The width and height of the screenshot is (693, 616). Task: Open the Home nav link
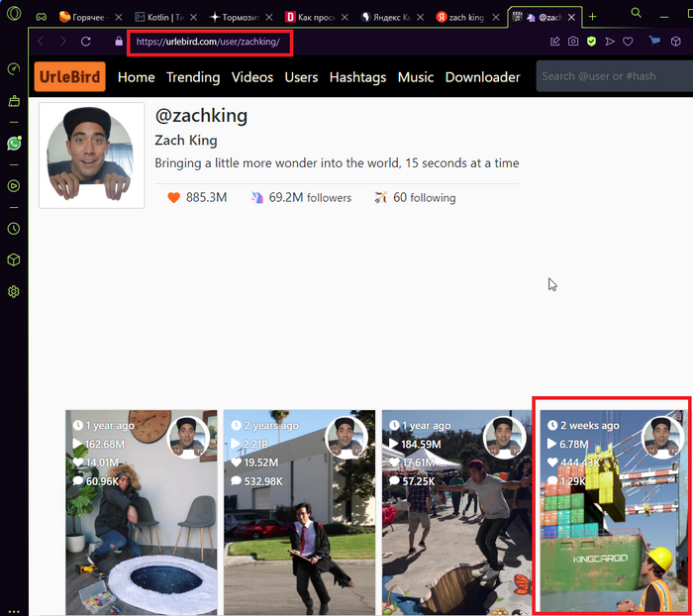pos(137,77)
